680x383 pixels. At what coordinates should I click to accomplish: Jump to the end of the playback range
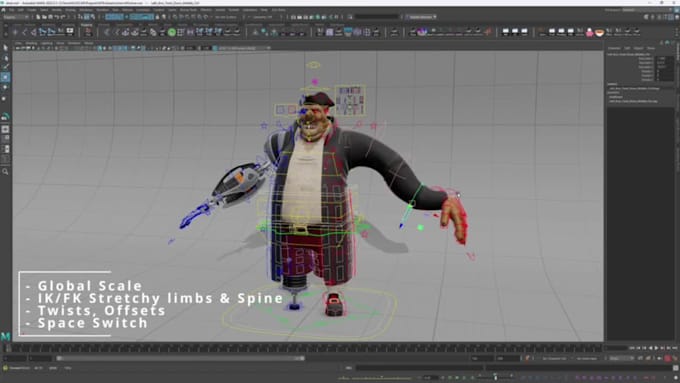674,348
